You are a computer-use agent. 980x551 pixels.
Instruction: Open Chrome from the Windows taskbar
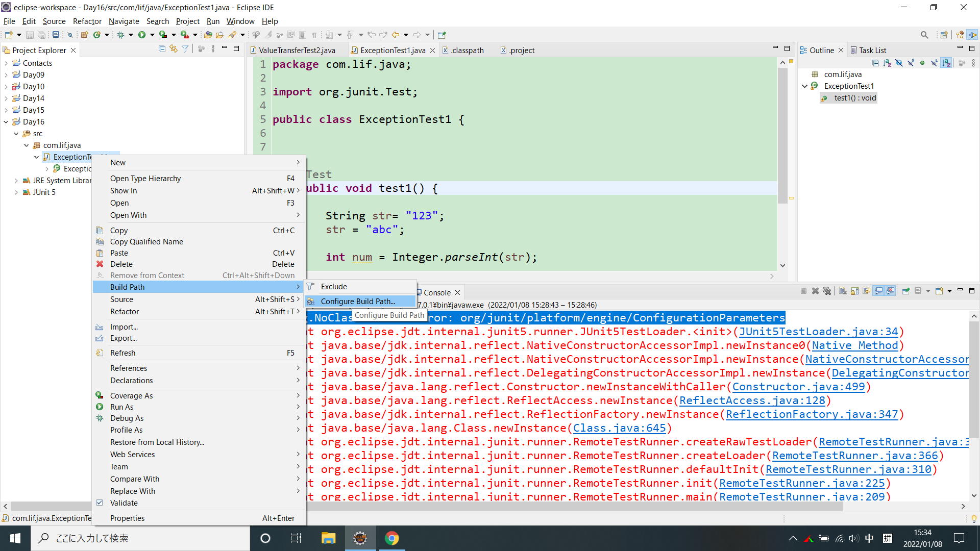coord(391,538)
